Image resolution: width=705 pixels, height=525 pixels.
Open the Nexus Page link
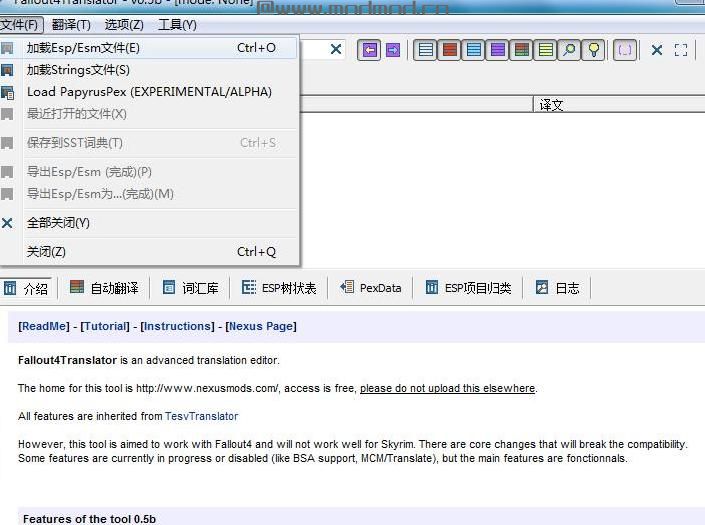[261, 326]
